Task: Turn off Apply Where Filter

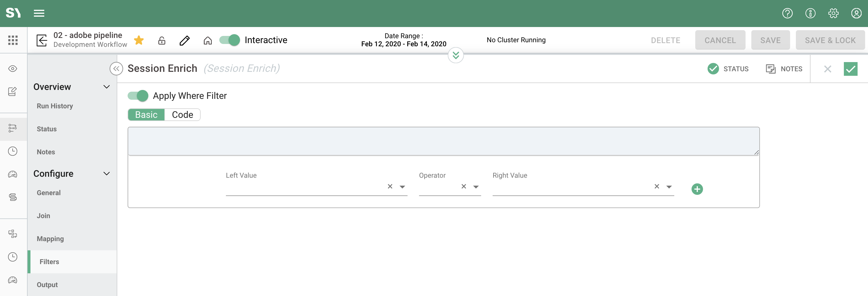Action: tap(137, 96)
